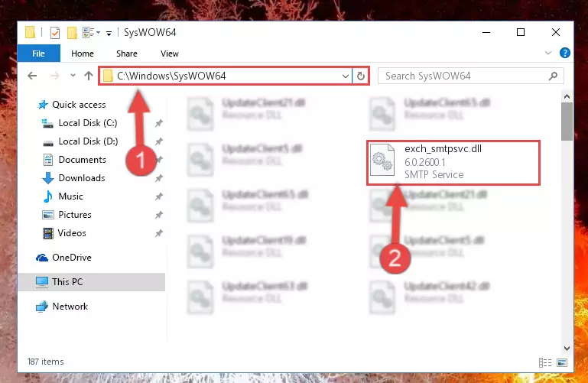
Task: Open the Recent locations dropdown
Action: click(73, 76)
